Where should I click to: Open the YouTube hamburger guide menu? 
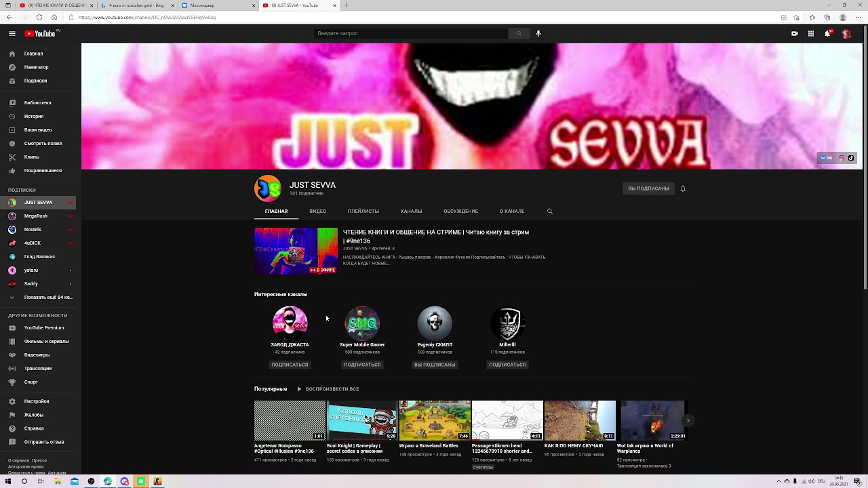click(x=12, y=33)
